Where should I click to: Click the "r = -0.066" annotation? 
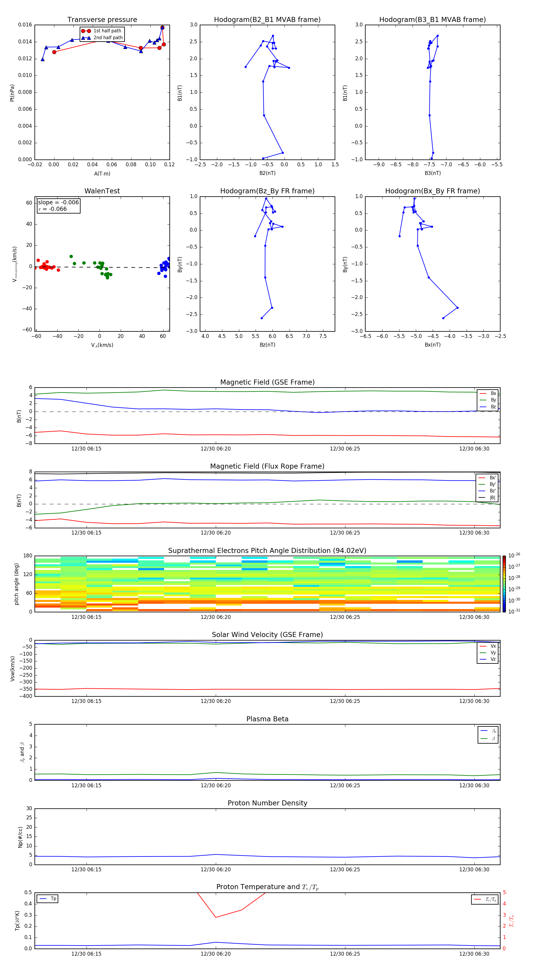(x=53, y=209)
